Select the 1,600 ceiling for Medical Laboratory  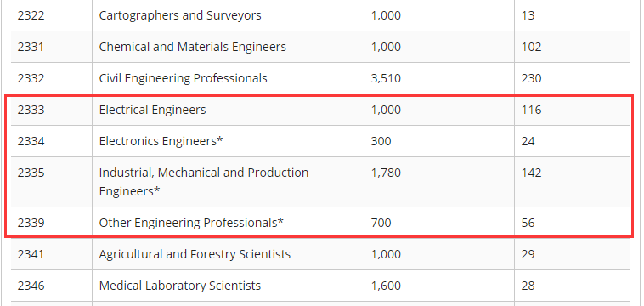[x=386, y=286]
